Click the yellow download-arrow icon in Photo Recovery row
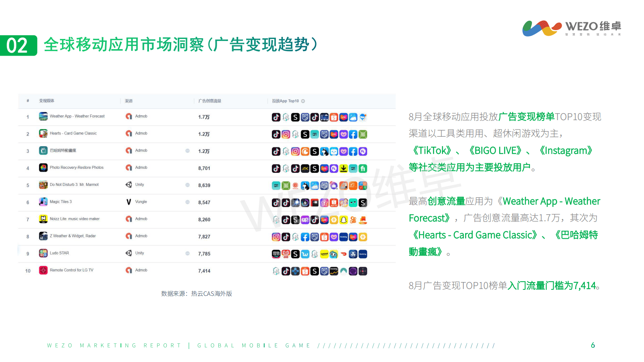Image resolution: width=644 pixels, height=362 pixels. (x=343, y=168)
